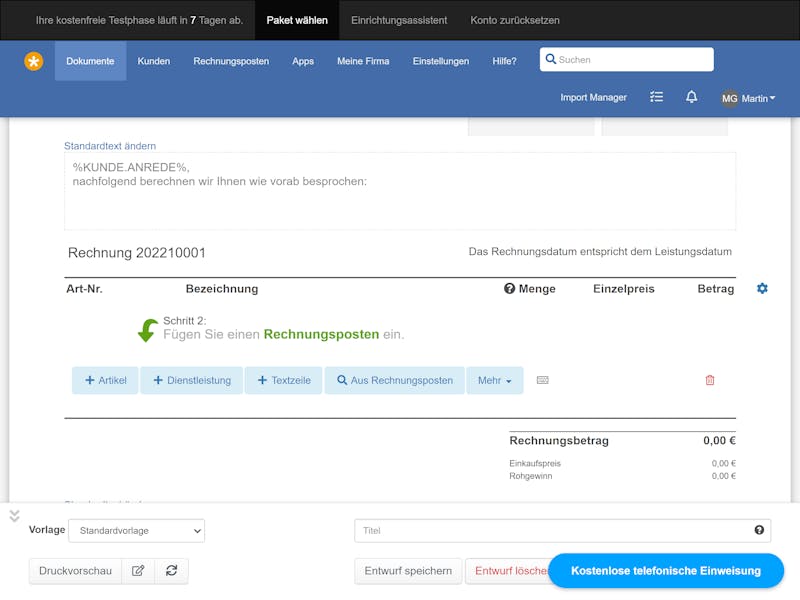
Task: Click the keyboard shortcuts icon
Action: [542, 380]
